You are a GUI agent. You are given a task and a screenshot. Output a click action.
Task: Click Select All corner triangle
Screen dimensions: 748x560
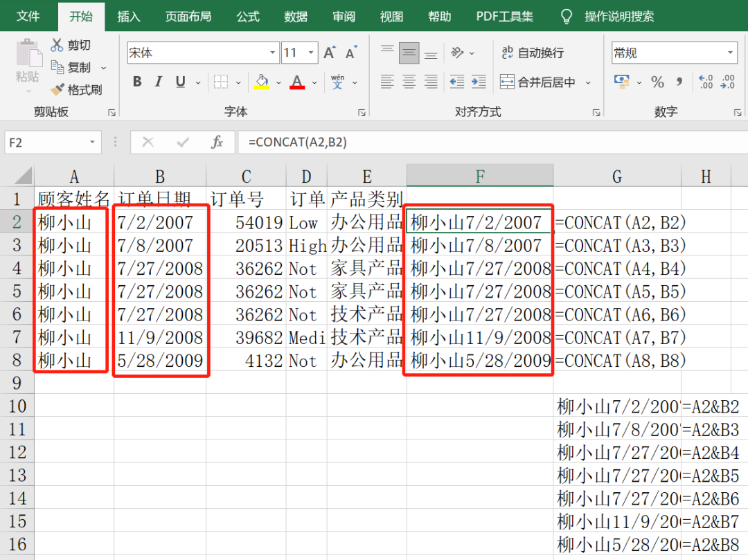pyautogui.click(x=23, y=175)
